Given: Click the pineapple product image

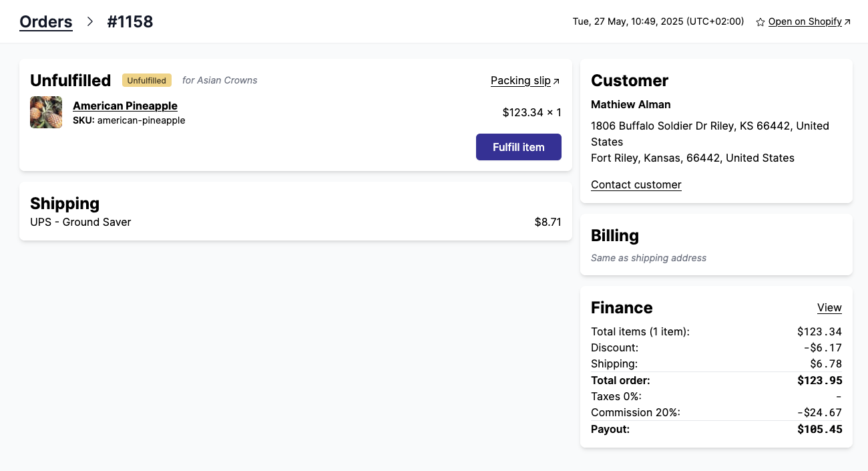Looking at the screenshot, I should tap(45, 112).
